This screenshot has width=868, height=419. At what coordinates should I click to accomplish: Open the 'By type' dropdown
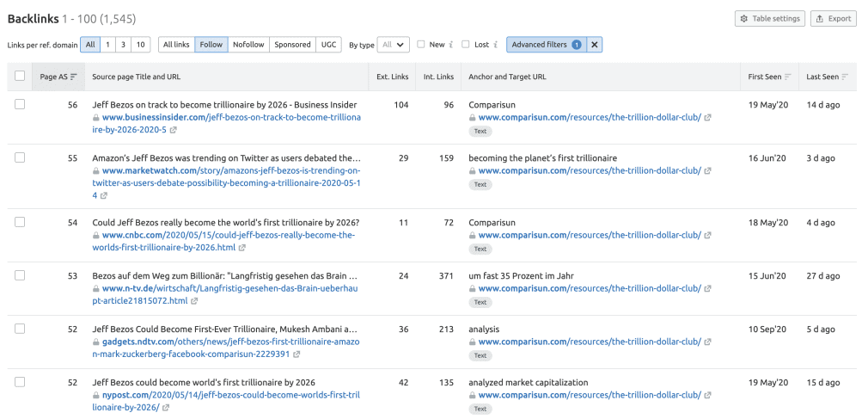point(394,45)
